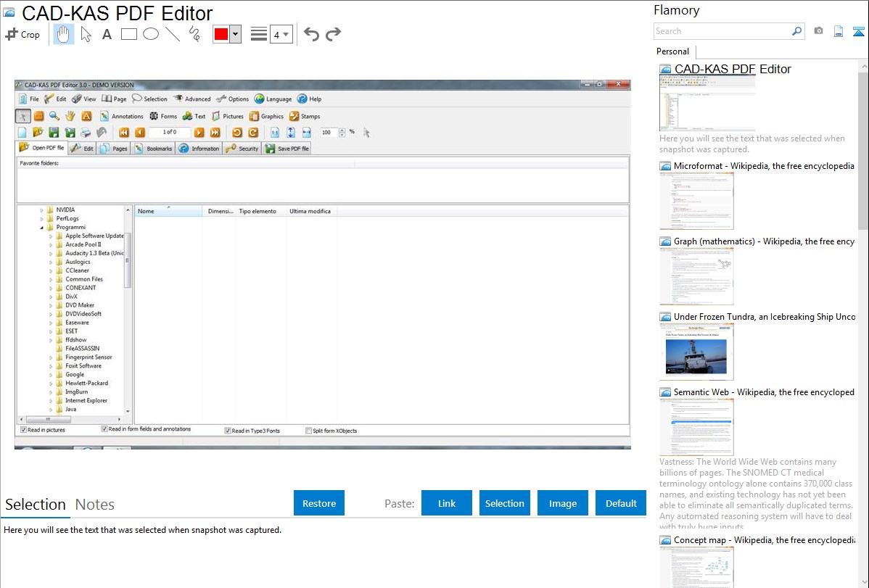Open the color dropdown arrow next to red swatch
Screen dimensions: 869x588
pos(236,34)
